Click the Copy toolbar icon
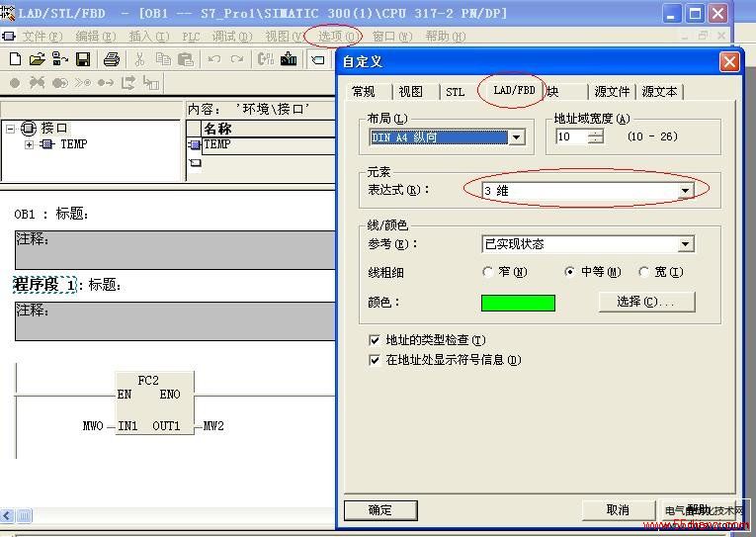The height and width of the screenshot is (537, 756). coord(163,59)
